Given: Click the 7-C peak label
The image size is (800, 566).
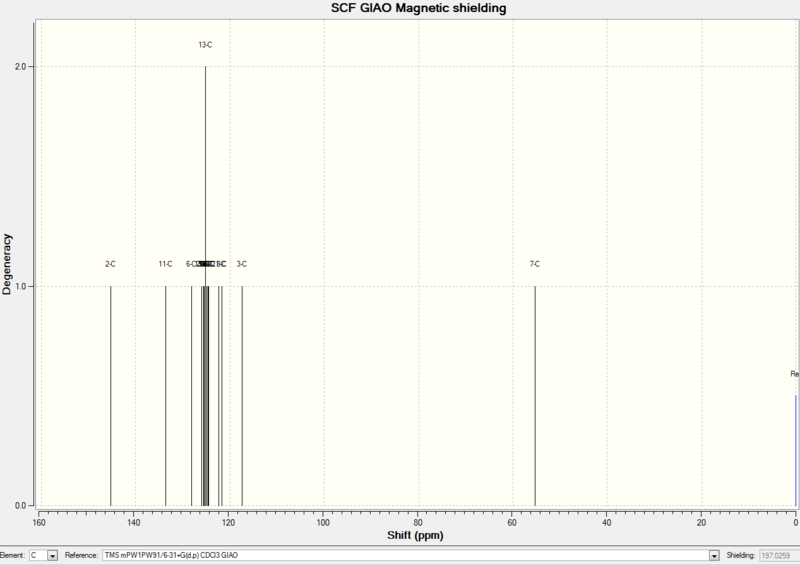Looking at the screenshot, I should [535, 264].
